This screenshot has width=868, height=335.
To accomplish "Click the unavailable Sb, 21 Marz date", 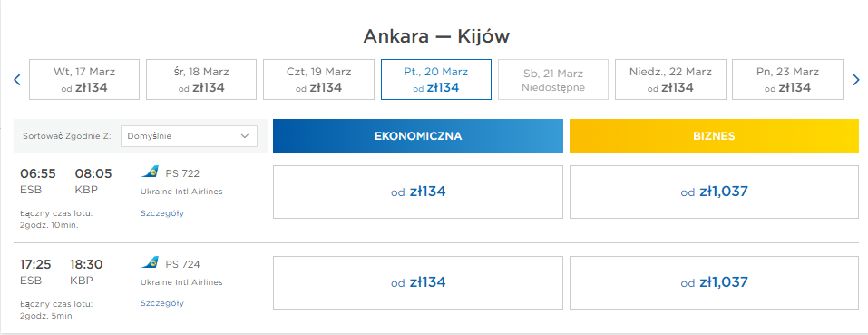I will tap(553, 79).
